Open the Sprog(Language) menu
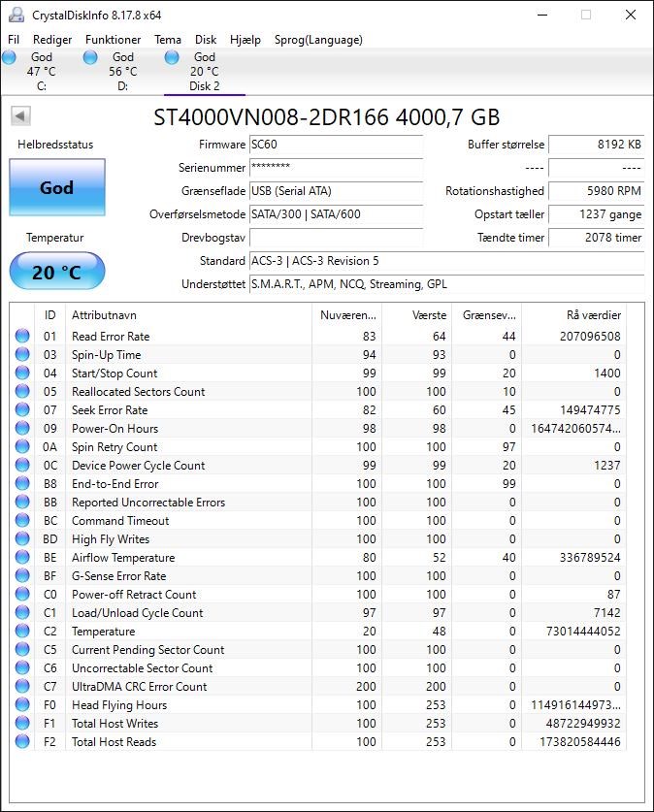This screenshot has height=812, width=654. click(x=318, y=40)
